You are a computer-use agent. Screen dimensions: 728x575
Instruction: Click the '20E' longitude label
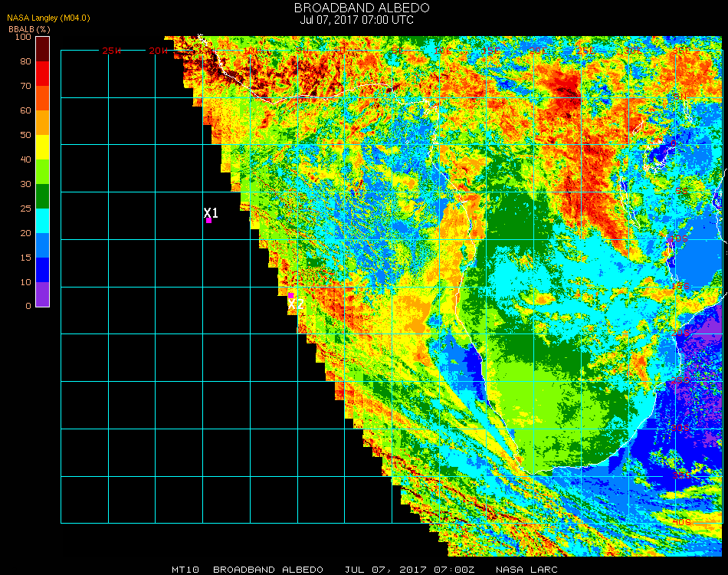tap(538, 51)
